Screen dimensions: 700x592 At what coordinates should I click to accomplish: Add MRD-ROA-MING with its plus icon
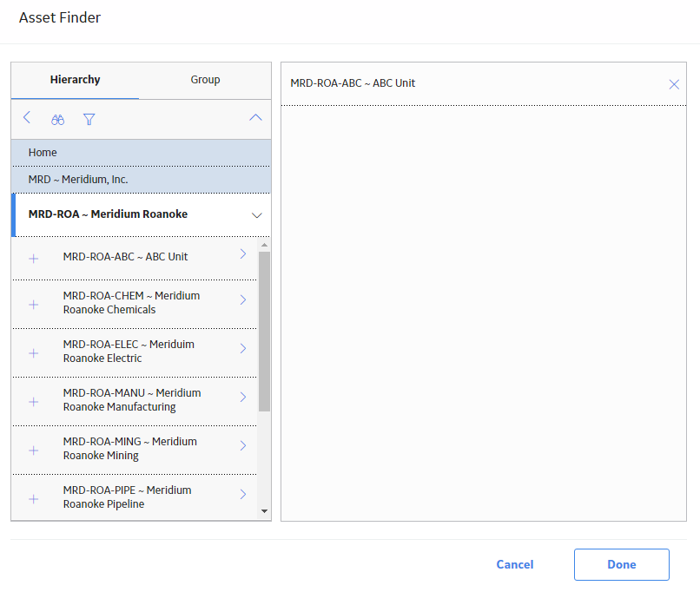(x=34, y=451)
